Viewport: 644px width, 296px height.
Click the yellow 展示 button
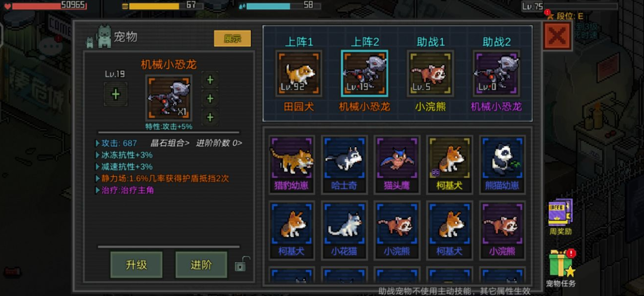pos(232,39)
